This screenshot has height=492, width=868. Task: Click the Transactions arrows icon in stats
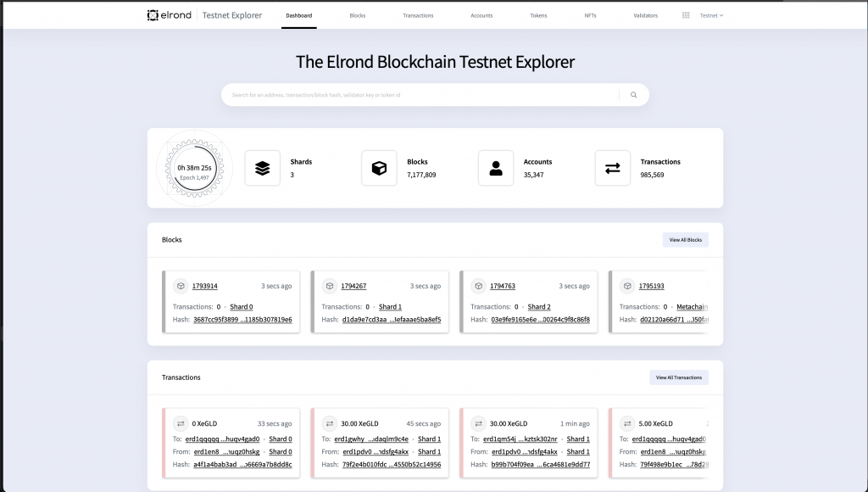612,168
